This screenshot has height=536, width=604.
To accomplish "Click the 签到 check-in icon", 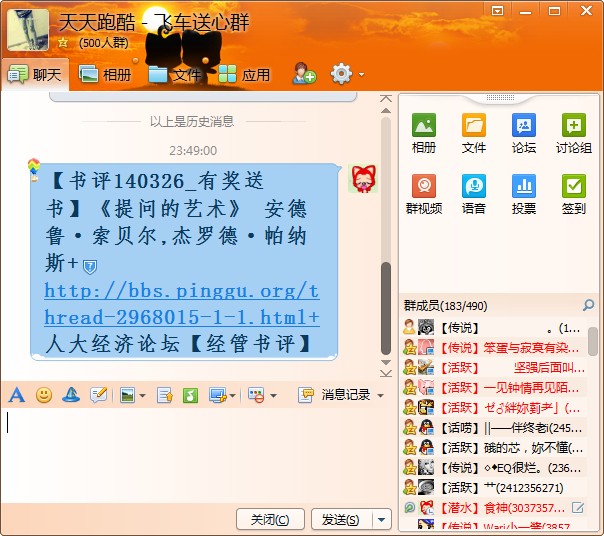I will 574,194.
